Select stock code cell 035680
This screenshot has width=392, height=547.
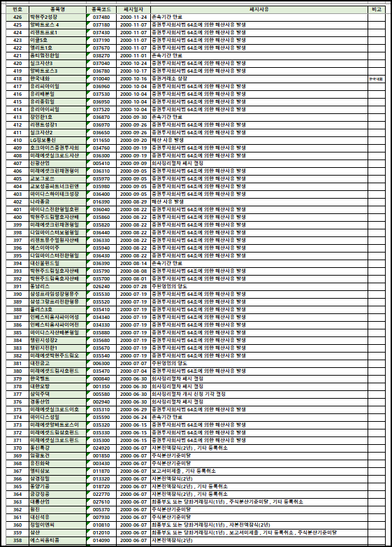tap(101, 340)
